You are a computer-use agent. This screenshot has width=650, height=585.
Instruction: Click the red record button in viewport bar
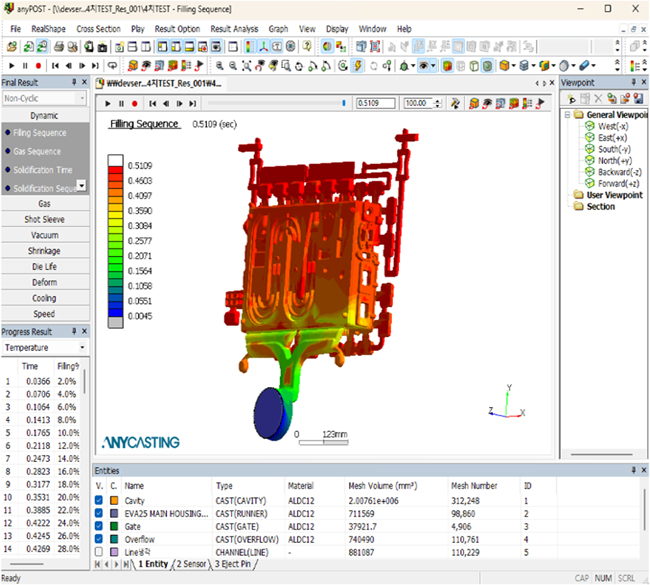coord(135,103)
